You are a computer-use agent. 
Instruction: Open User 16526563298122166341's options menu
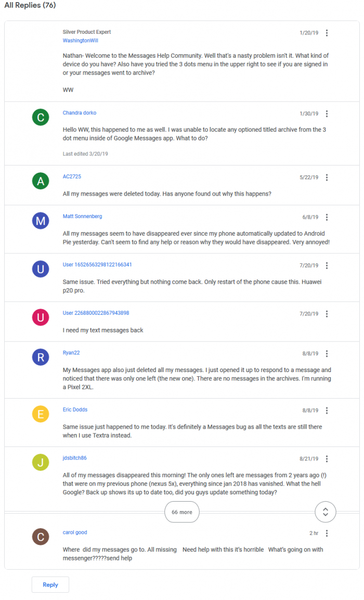pyautogui.click(x=327, y=265)
